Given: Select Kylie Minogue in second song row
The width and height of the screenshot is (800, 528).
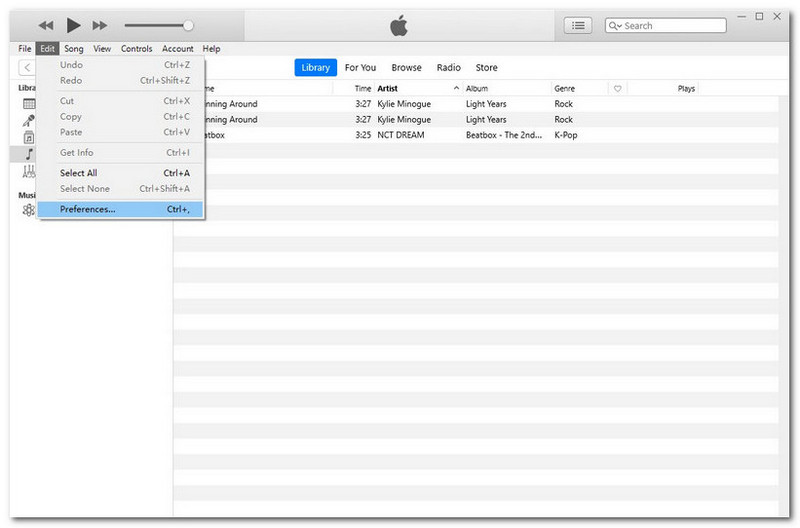Looking at the screenshot, I should click(x=404, y=119).
